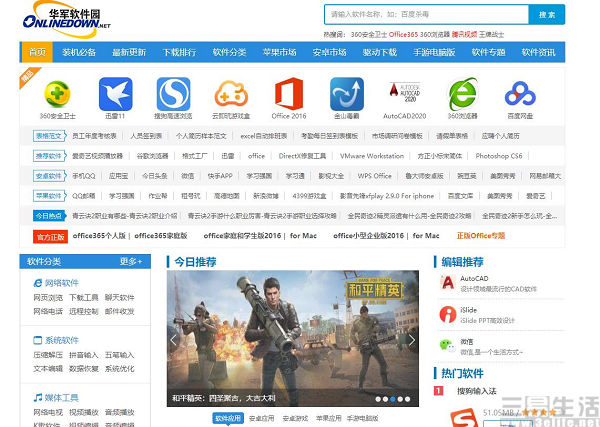
Task: Open the office365个人版 link
Action: click(x=99, y=236)
